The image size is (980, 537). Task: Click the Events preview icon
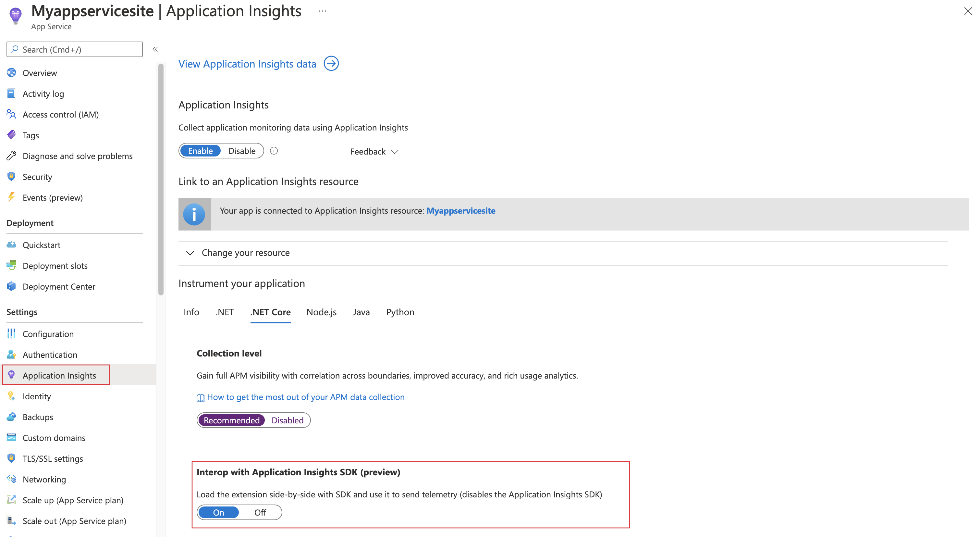13,197
